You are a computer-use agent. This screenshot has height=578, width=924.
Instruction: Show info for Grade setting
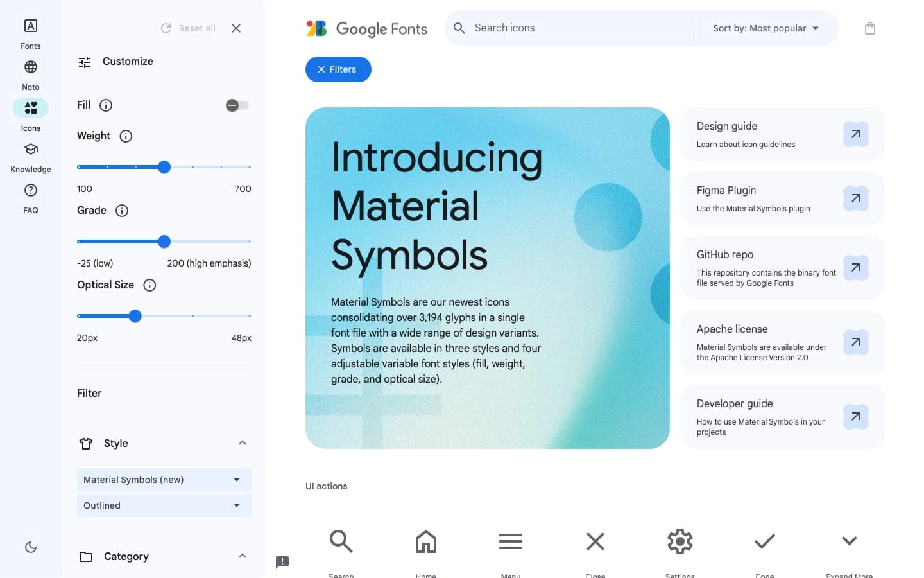click(x=122, y=211)
